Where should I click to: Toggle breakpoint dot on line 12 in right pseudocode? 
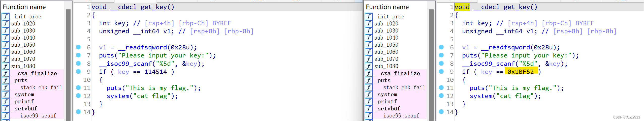(x=441, y=96)
